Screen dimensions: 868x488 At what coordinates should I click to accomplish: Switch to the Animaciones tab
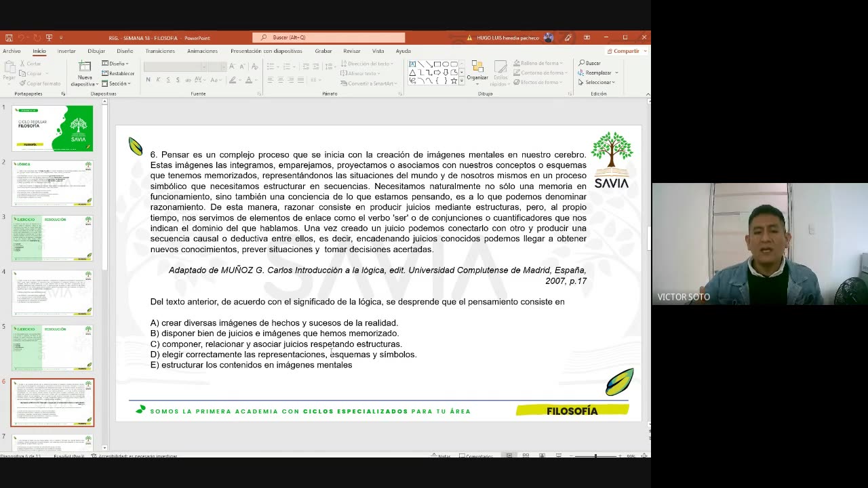click(x=202, y=51)
